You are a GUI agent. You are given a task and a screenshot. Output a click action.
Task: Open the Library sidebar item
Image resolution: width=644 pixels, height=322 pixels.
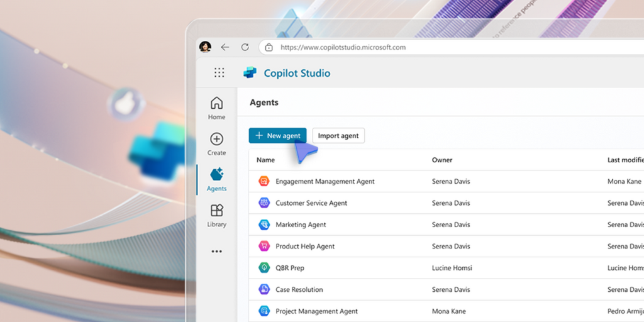[x=216, y=215]
